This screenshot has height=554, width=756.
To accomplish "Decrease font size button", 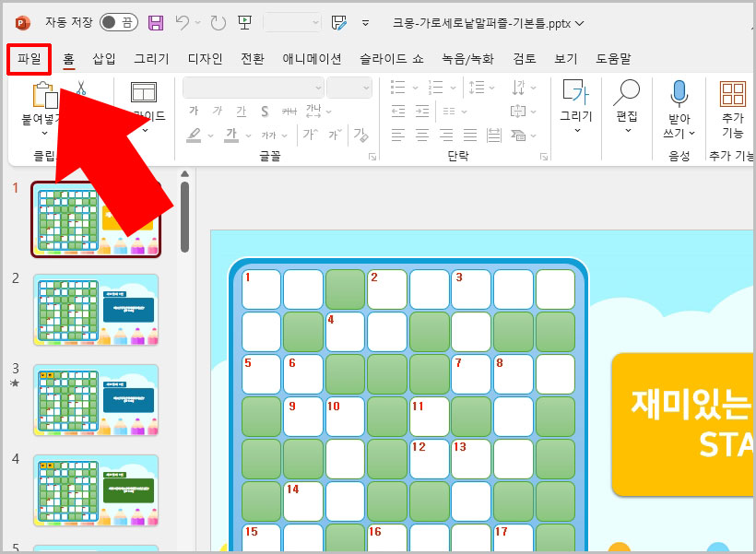I will (335, 135).
